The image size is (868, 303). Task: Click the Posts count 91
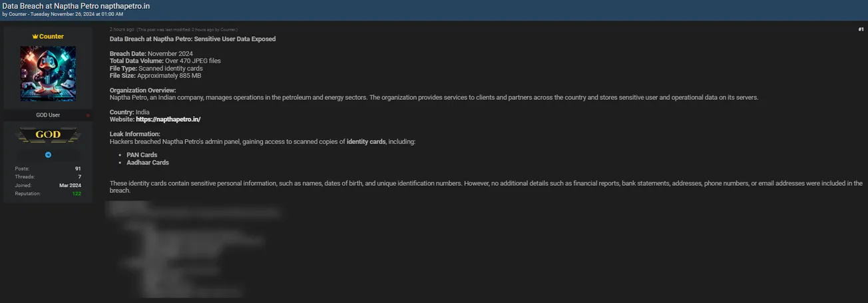78,168
